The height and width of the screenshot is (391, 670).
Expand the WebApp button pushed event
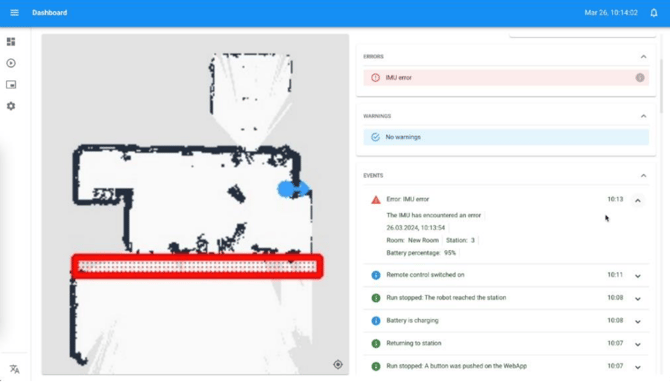point(638,367)
